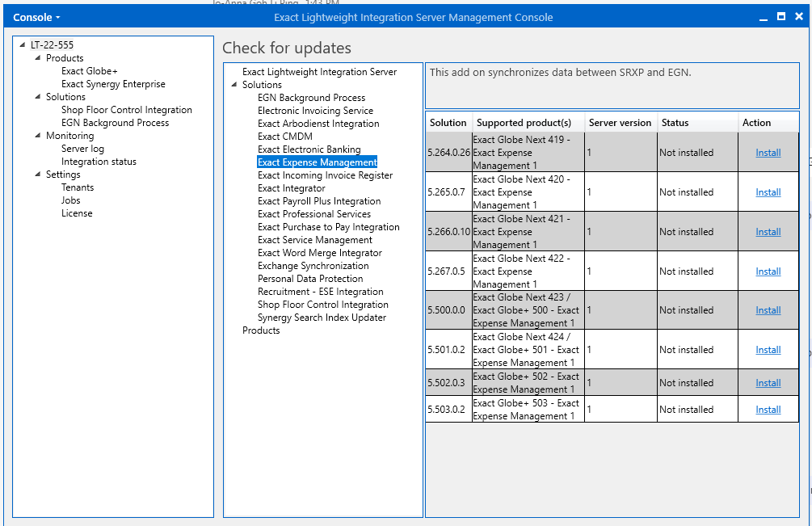
Task: Maximize the Management Console window
Action: pos(780,16)
